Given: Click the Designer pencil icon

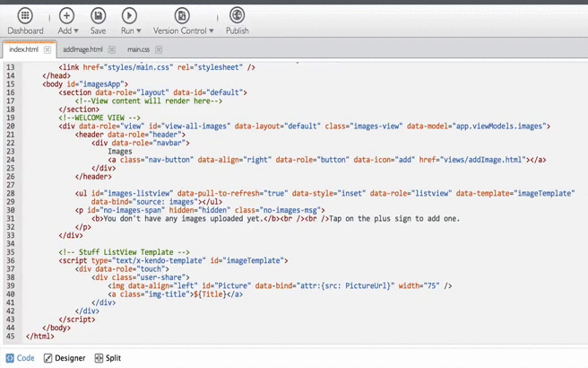Looking at the screenshot, I should (x=48, y=358).
